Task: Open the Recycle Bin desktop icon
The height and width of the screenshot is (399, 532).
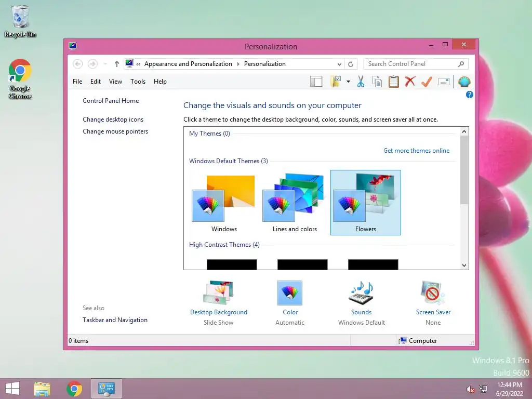Action: (x=20, y=21)
